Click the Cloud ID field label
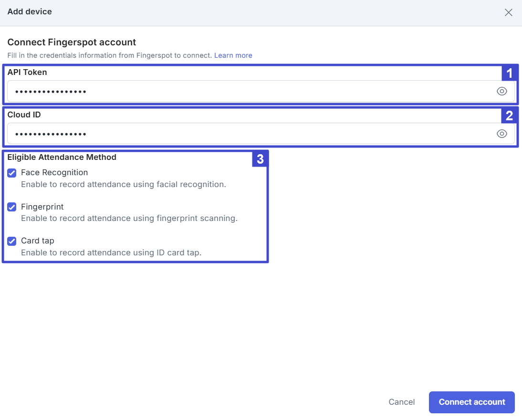 [x=24, y=115]
